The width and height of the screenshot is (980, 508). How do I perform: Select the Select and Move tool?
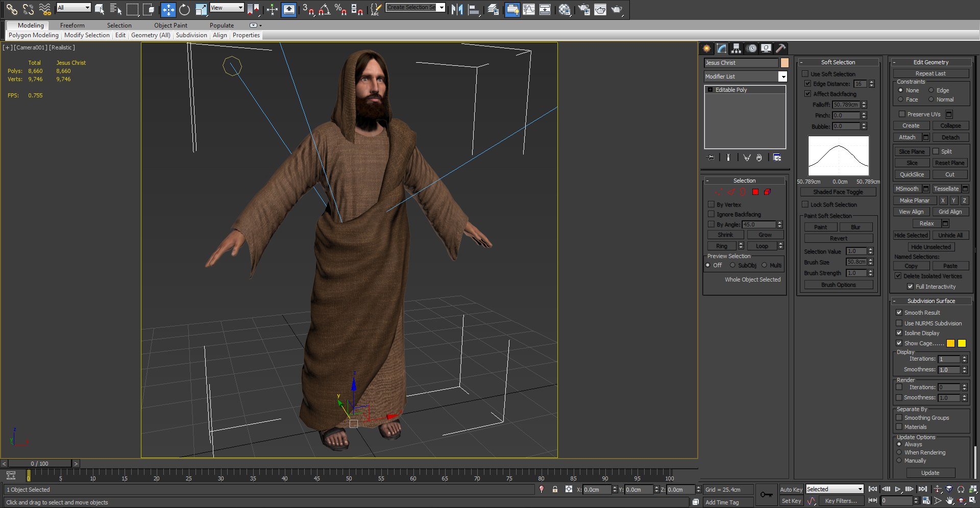click(x=168, y=9)
